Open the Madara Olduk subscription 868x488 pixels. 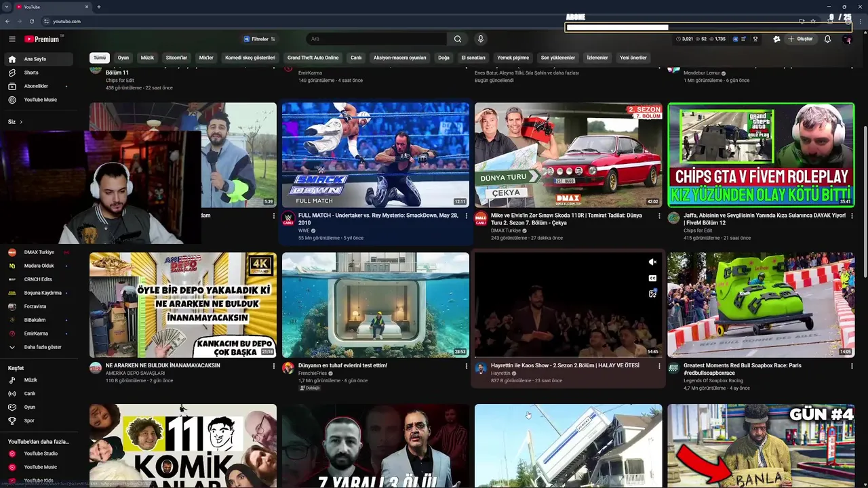tap(39, 266)
